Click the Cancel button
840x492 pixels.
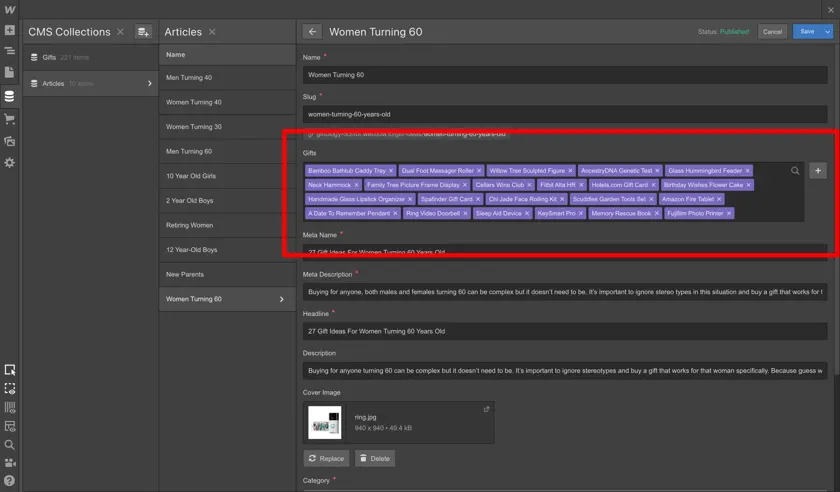point(772,32)
